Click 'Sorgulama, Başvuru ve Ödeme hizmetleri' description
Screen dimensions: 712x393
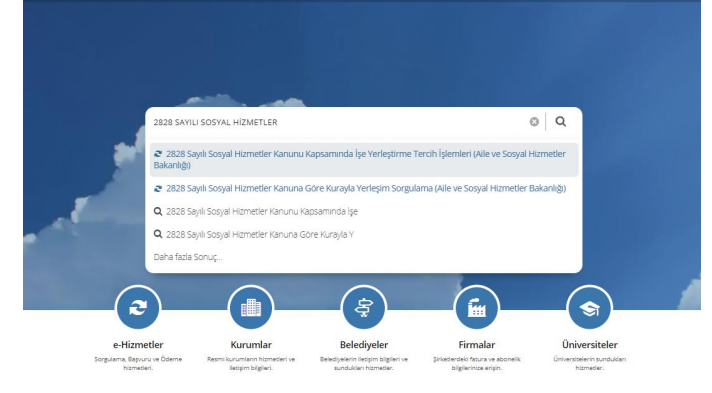click(138, 363)
